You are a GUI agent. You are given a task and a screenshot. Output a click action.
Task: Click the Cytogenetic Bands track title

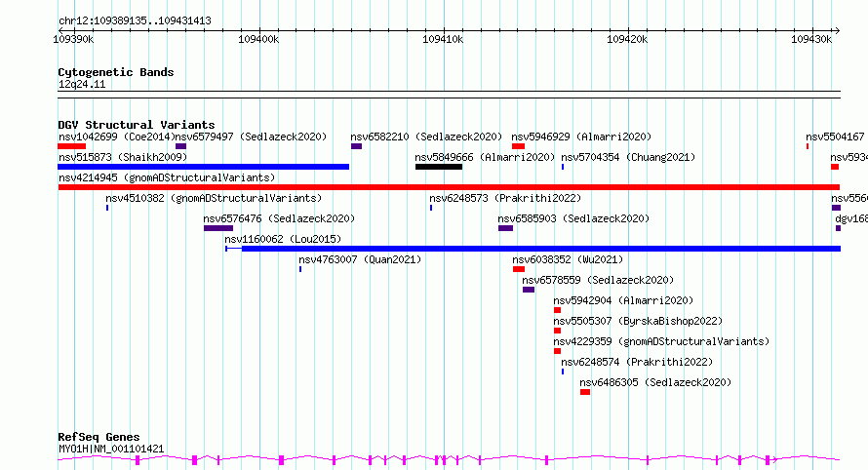pos(116,72)
